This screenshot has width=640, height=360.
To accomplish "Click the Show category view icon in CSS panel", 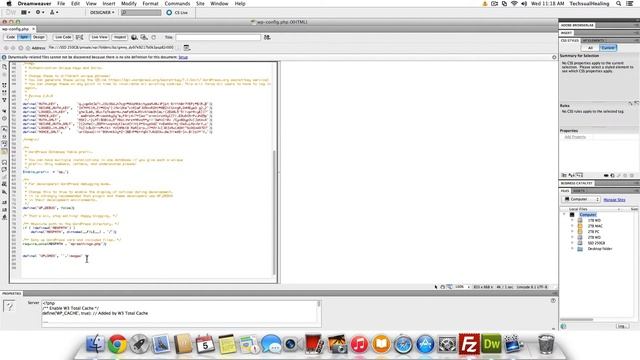I will point(564,175).
